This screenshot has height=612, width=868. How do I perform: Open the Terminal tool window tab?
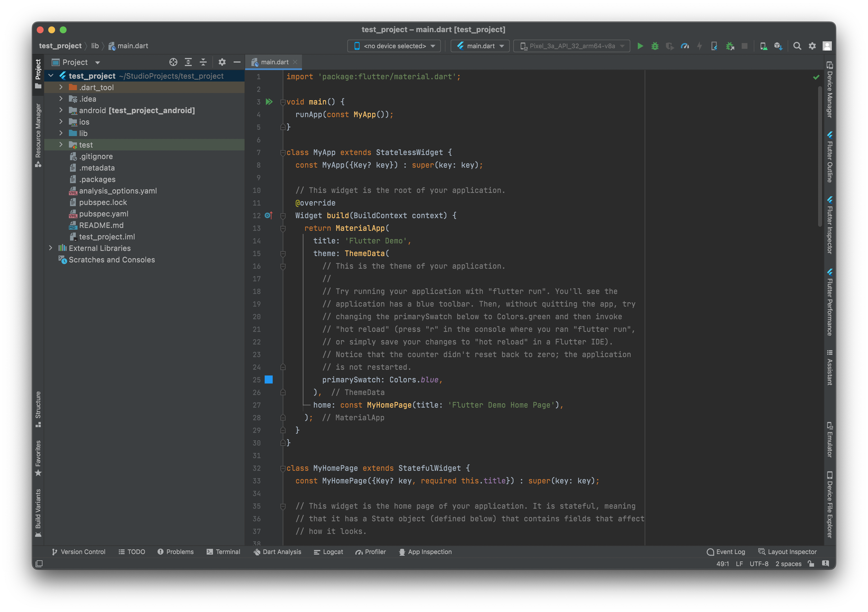click(223, 552)
